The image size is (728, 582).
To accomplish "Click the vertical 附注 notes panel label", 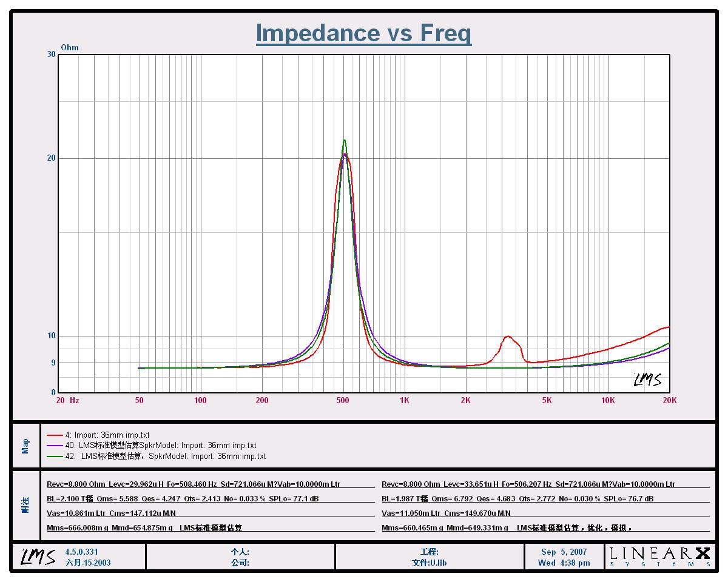I will pos(25,506).
